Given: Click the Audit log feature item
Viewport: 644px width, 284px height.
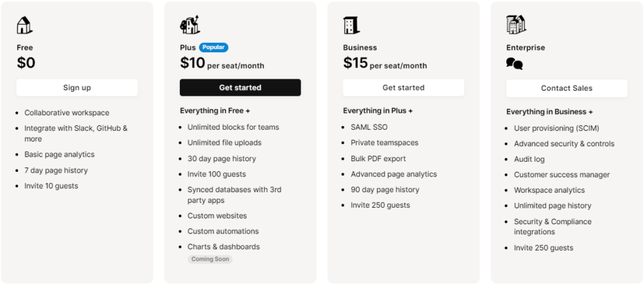Looking at the screenshot, I should 530,159.
